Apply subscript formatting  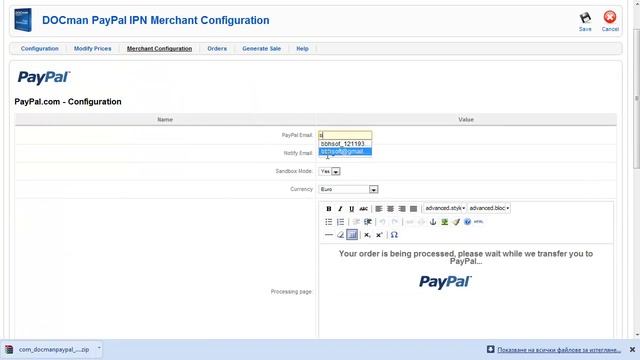pyautogui.click(x=367, y=235)
